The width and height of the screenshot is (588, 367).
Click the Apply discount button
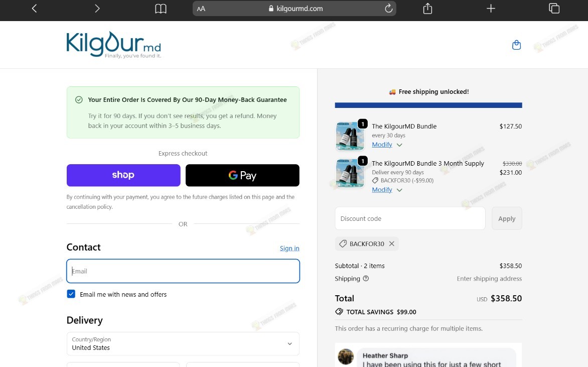507,218
